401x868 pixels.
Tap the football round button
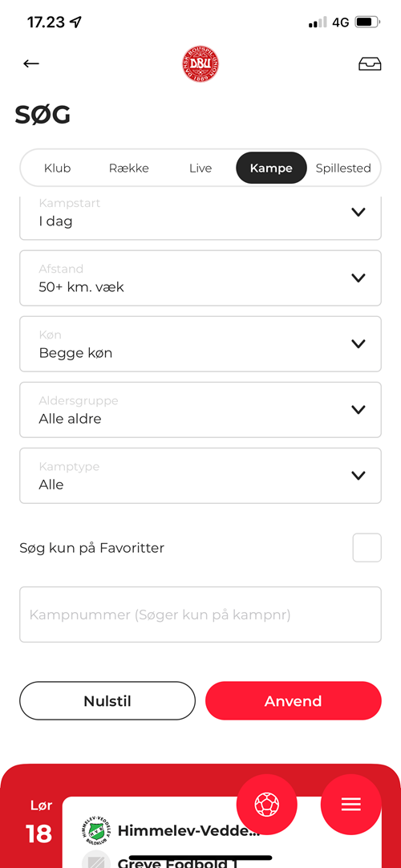(266, 805)
